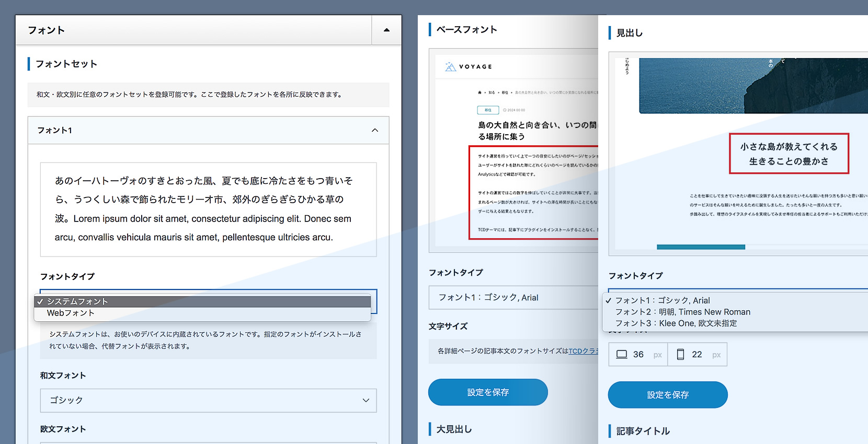The height and width of the screenshot is (444, 868).
Task: Select フォント1：ゴシック, Arial option
Action: pos(662,300)
